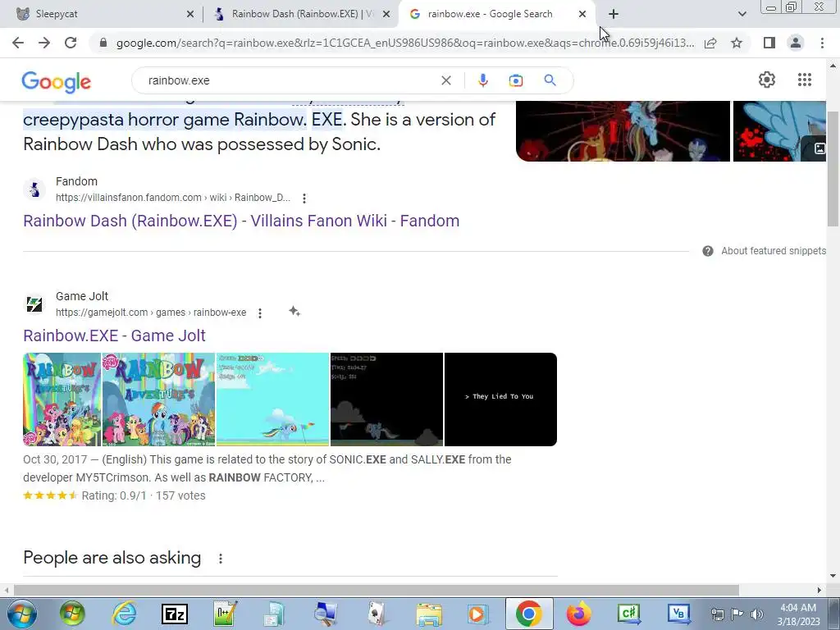Open the dark gameplay thumbnail
840x630 pixels.
click(x=387, y=399)
